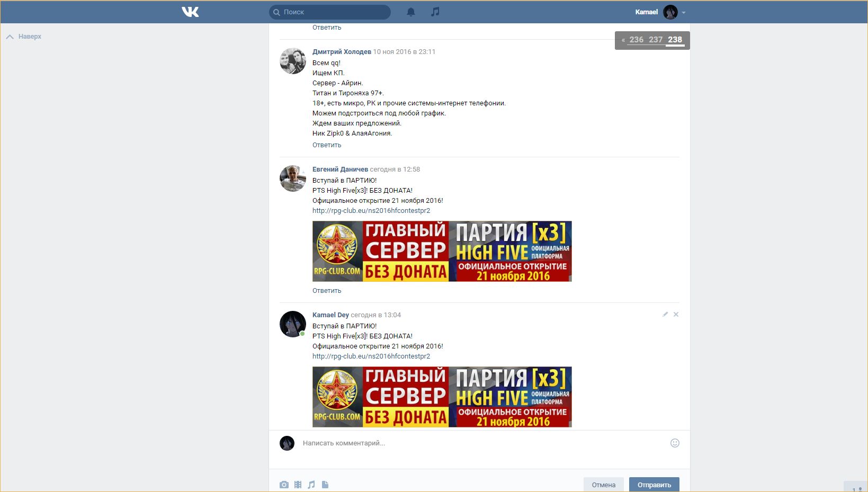
Task: Open the music player icon
Action: pyautogui.click(x=435, y=12)
